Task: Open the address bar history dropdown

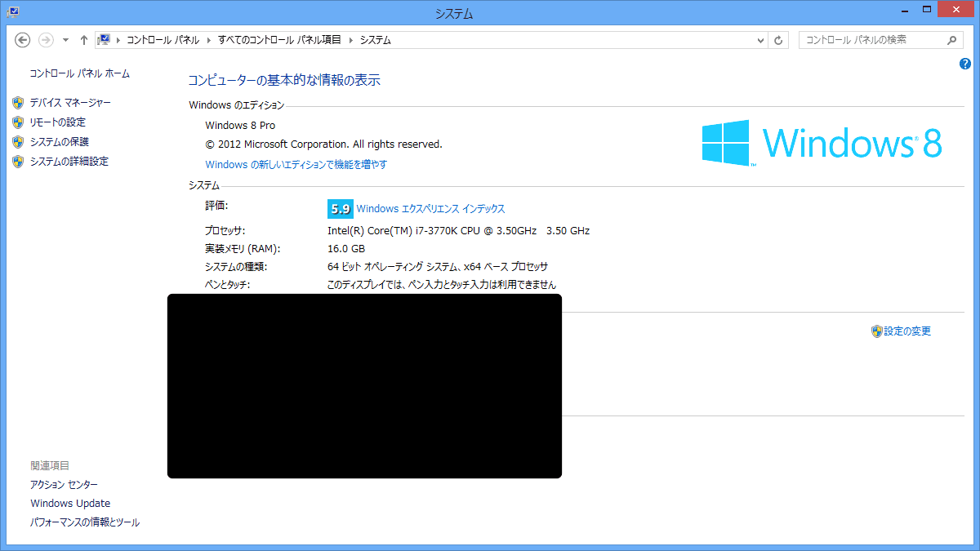Action: point(760,40)
